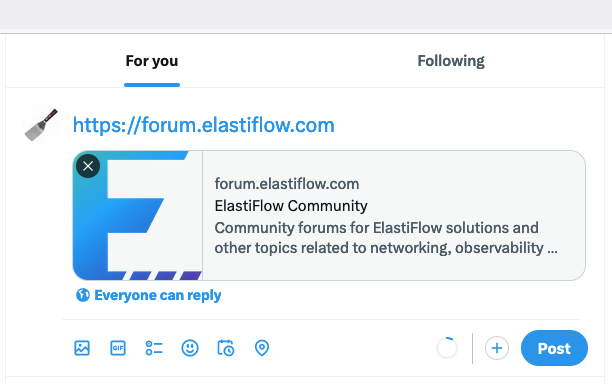This screenshot has height=384, width=612.
Task: Switch to the Following tab
Action: (x=451, y=61)
